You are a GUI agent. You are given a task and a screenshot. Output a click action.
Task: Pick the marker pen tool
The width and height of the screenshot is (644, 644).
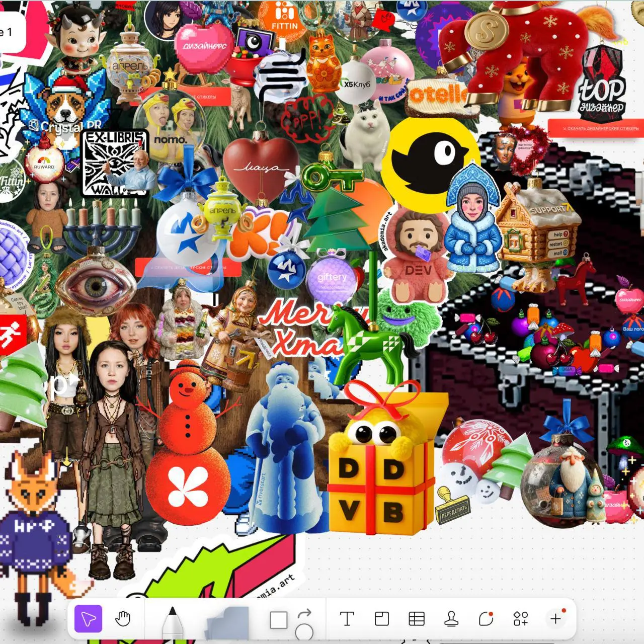[x=173, y=623]
